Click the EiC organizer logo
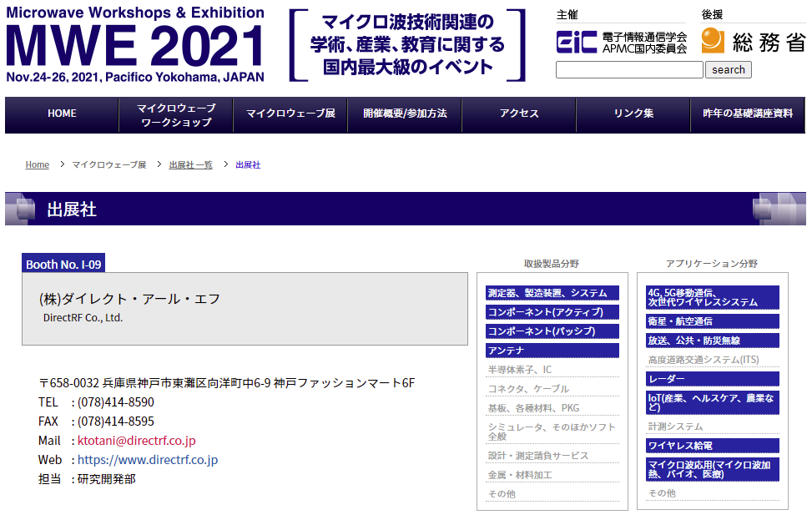 [x=622, y=43]
